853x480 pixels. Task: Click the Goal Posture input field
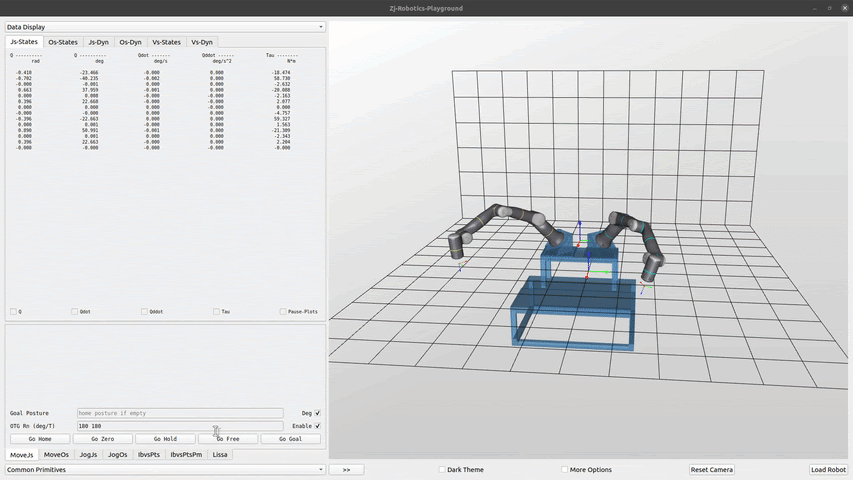[x=180, y=413]
